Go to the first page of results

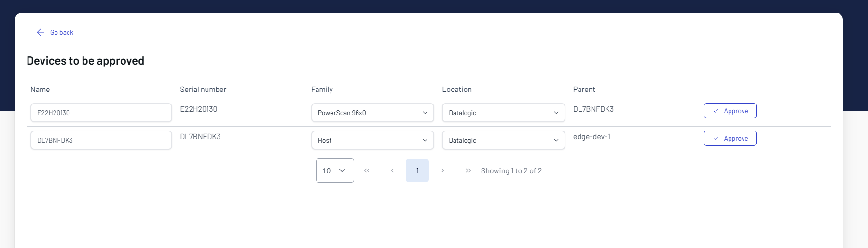367,170
